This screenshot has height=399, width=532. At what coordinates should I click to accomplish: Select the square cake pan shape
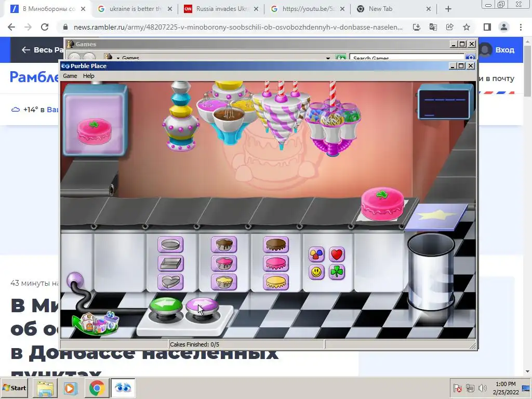tap(170, 263)
